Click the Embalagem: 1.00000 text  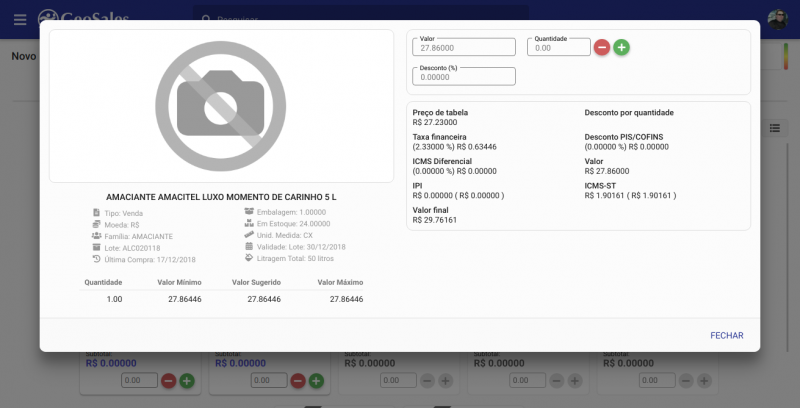coord(291,212)
